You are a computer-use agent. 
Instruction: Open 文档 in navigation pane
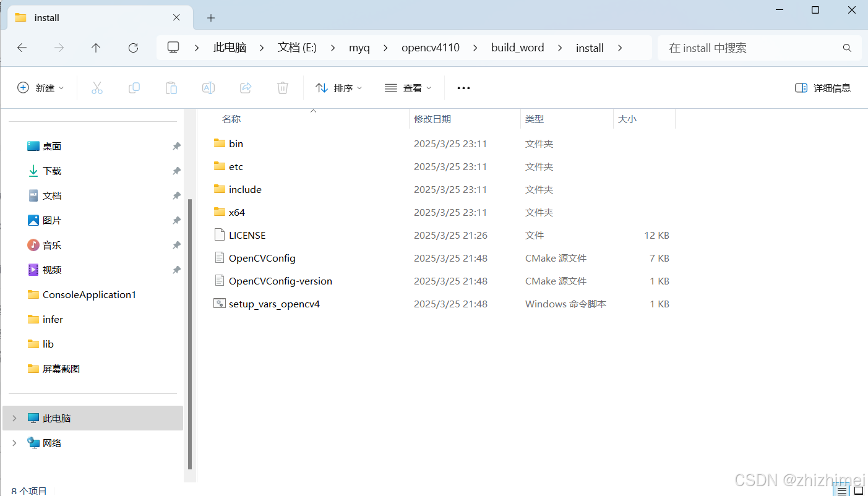(x=52, y=195)
